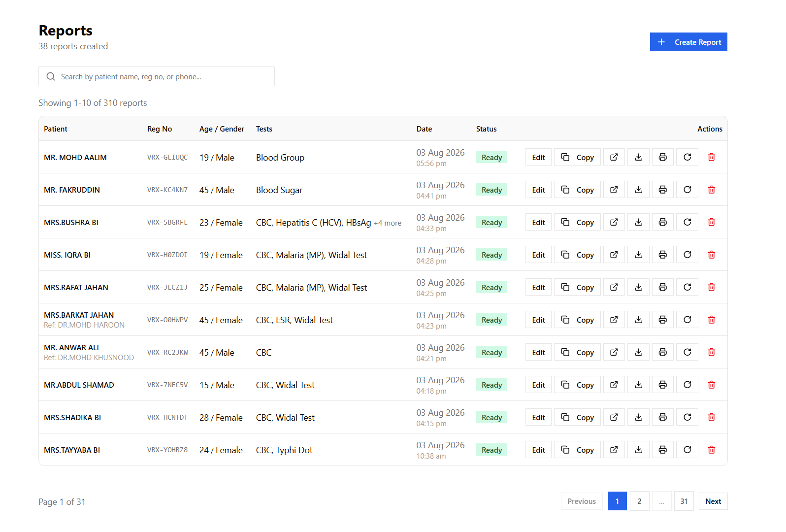Image resolution: width=786 pixels, height=532 pixels.
Task: Click pagination ellipsis
Action: tap(662, 501)
